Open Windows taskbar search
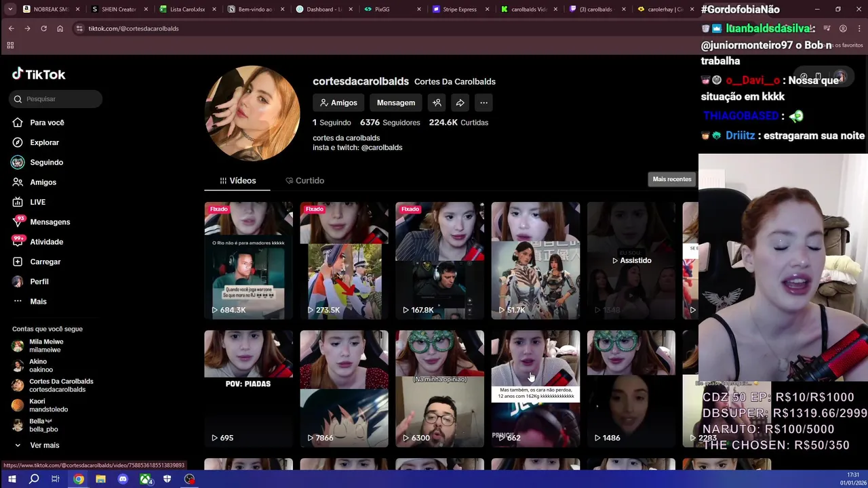 coord(34,479)
